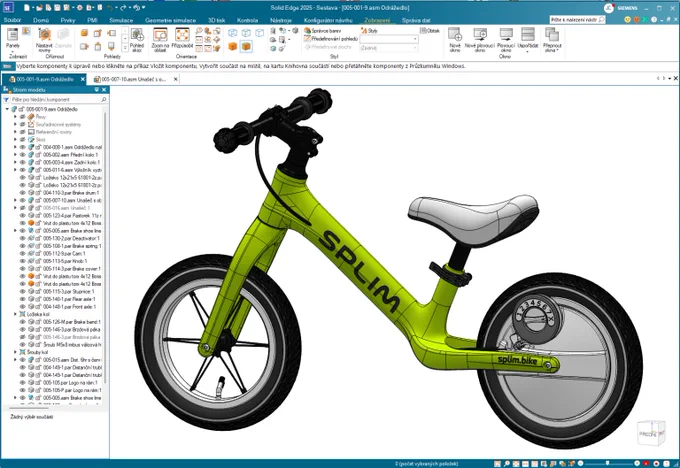Select the shaded with edges orange cube style
Viewport: 680px width, 468px height.
click(246, 46)
